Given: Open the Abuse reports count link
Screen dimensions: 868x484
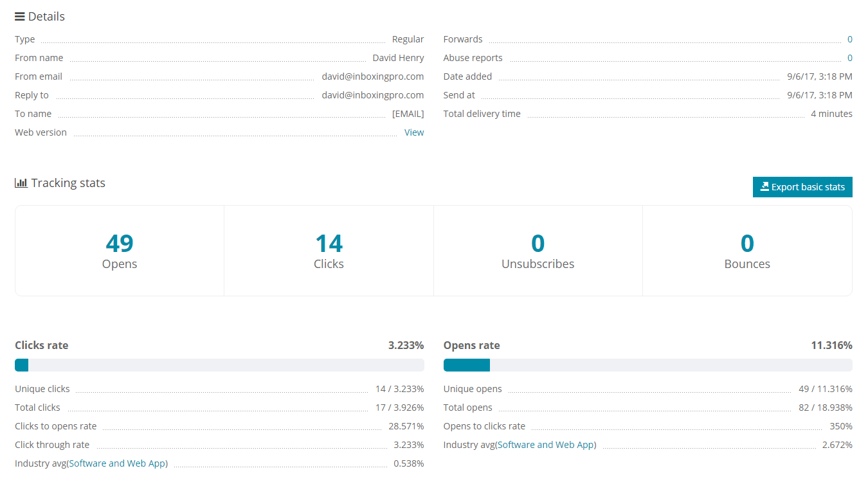Looking at the screenshot, I should click(x=849, y=58).
